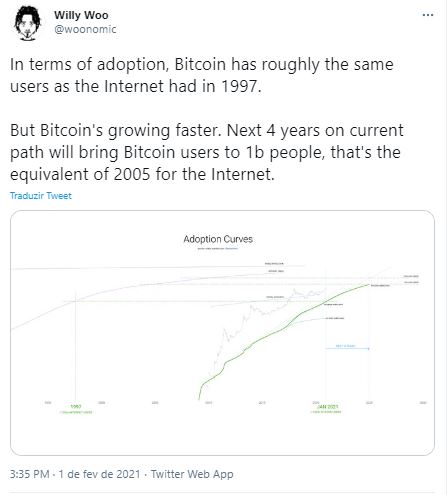Viewport: 448px width, 495px height.
Task: Open the Twitter Web App source link
Action: point(192,474)
